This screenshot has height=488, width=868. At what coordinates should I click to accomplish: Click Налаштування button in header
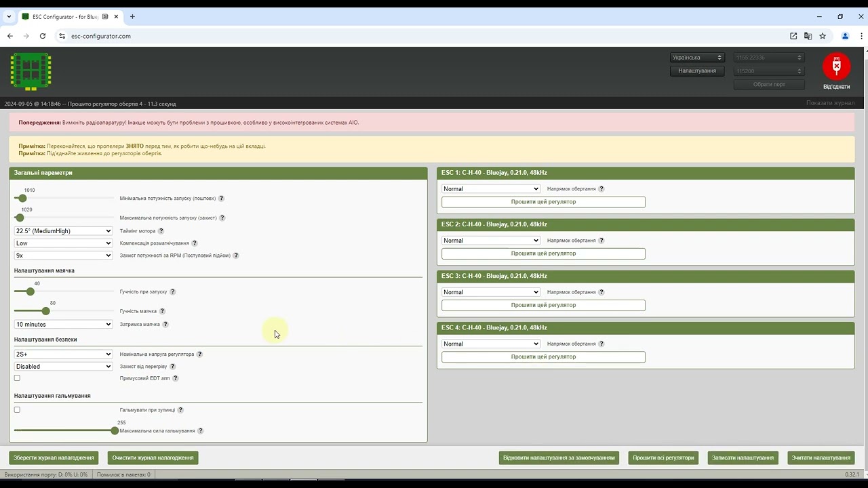(x=697, y=71)
